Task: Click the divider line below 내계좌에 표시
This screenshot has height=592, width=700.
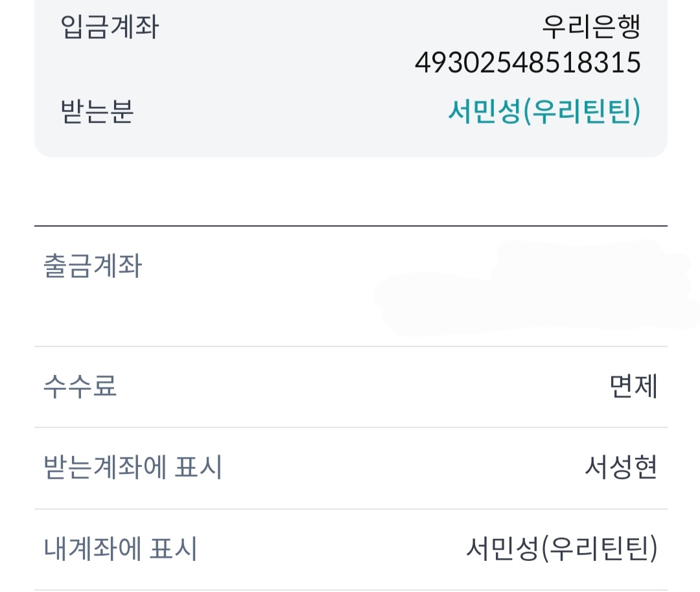Action: [350, 589]
